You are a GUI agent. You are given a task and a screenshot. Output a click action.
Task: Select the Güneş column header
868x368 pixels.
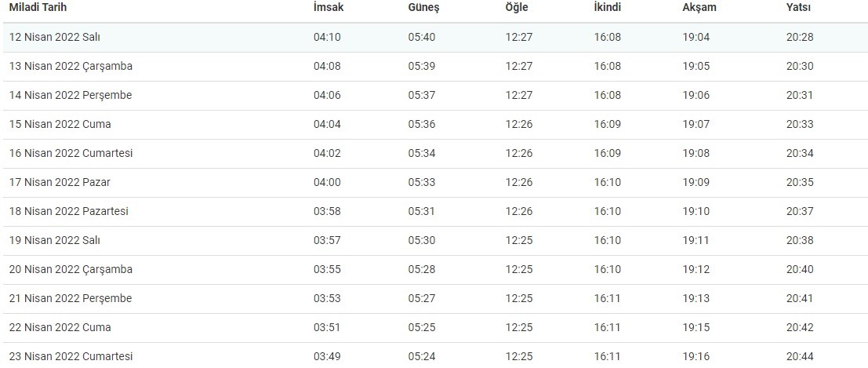pos(423,8)
